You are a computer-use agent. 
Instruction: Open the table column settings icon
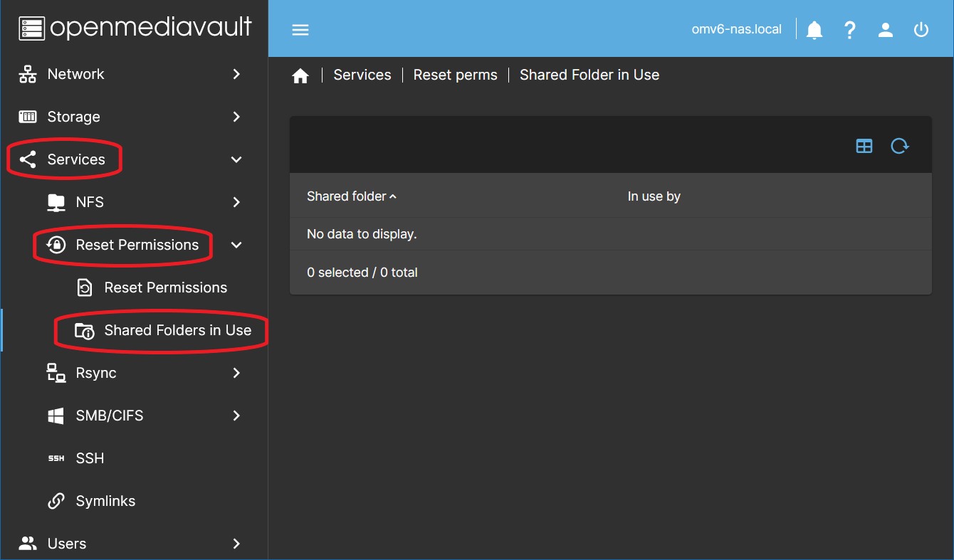[864, 147]
